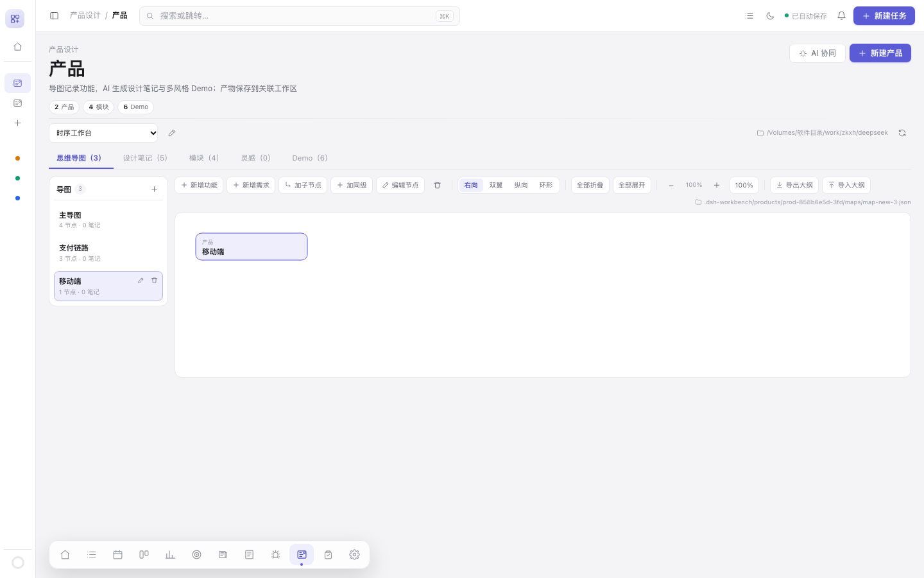Toggle dark mode moon icon
Screen dimensions: 924x578
[770, 15]
